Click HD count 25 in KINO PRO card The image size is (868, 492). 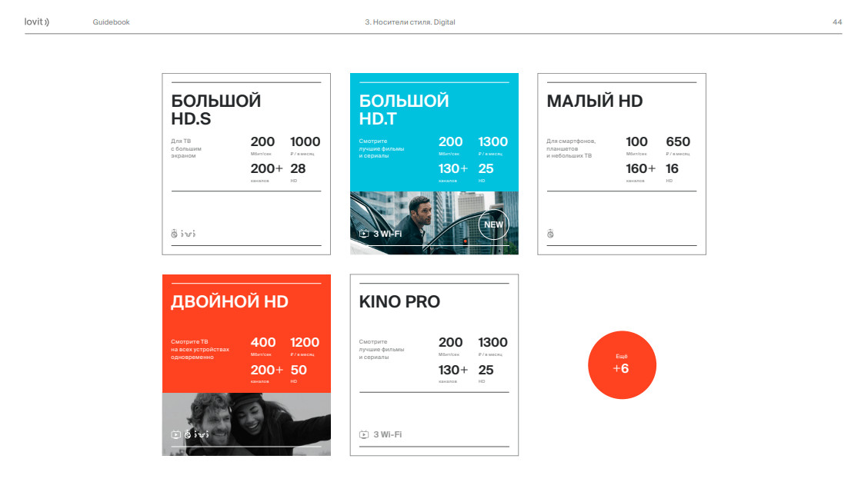[486, 370]
